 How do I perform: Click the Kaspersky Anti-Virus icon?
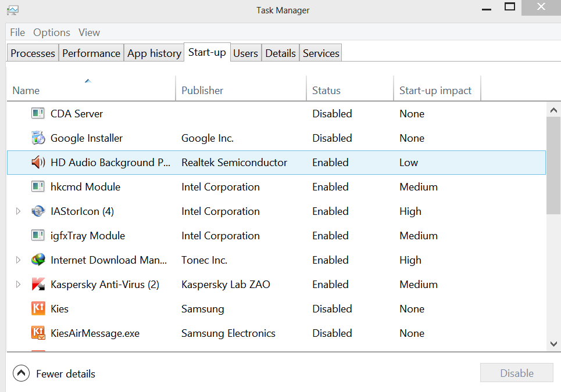pyautogui.click(x=38, y=285)
